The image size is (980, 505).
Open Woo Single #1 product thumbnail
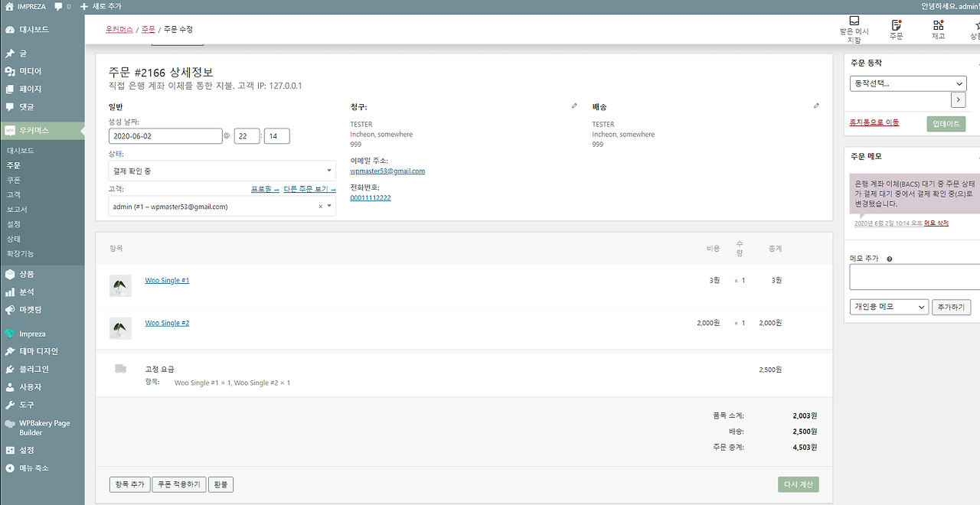pos(120,285)
